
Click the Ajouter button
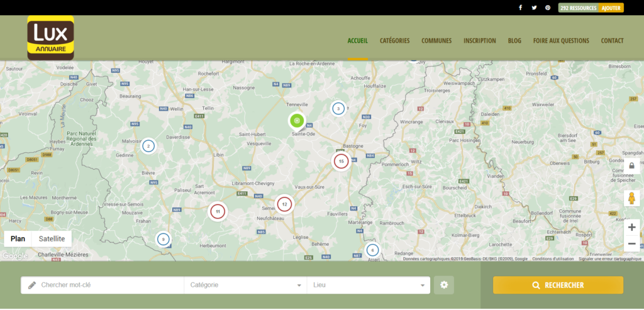click(x=611, y=8)
